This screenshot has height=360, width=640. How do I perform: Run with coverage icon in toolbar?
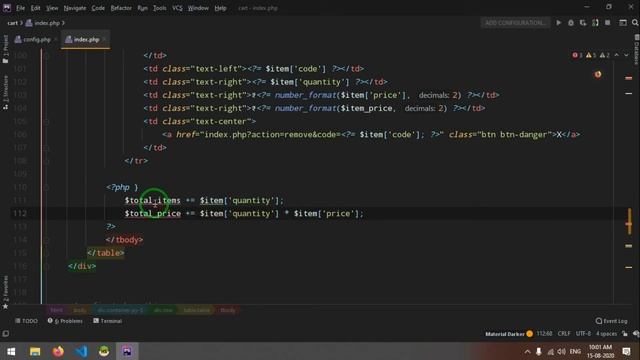[x=583, y=23]
